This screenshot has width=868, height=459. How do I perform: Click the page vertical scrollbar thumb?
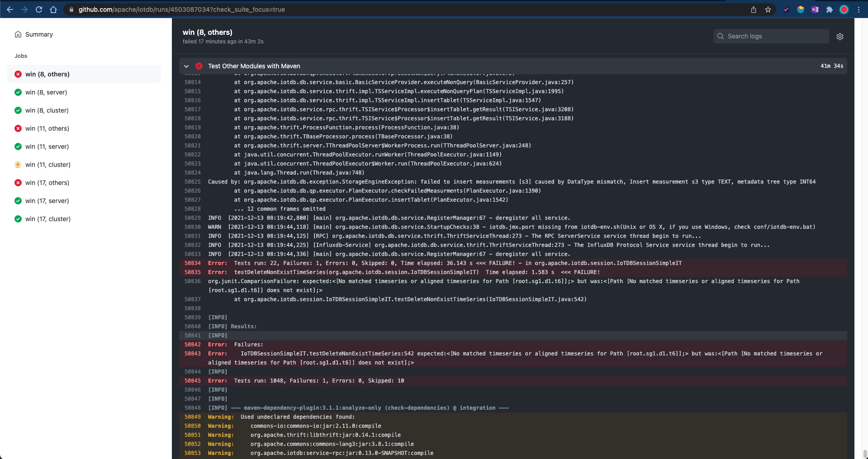[x=865, y=454]
